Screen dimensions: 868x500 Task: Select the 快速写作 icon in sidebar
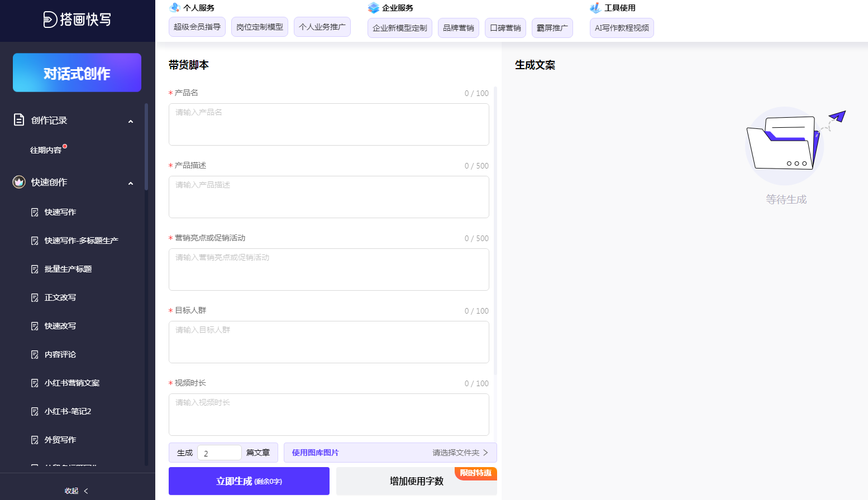(x=34, y=211)
